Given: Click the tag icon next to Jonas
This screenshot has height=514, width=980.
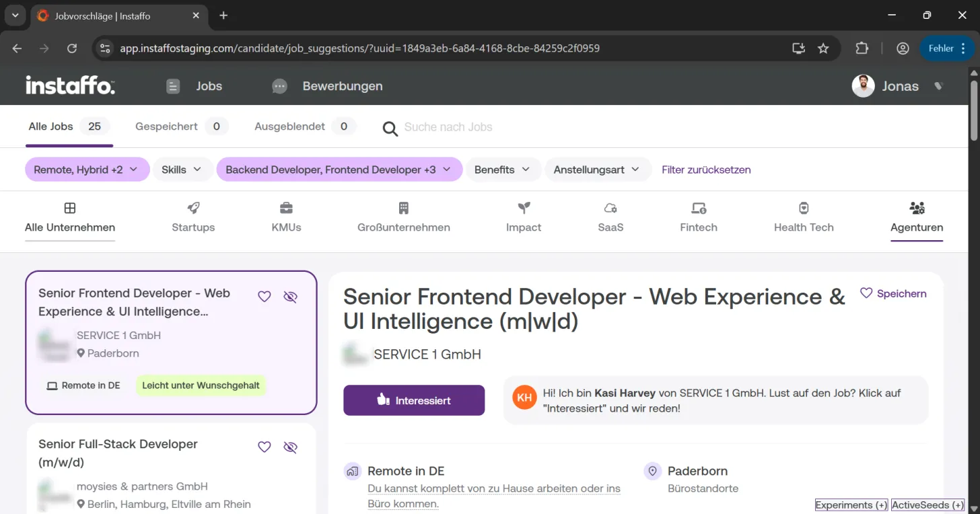Looking at the screenshot, I should pos(938,86).
